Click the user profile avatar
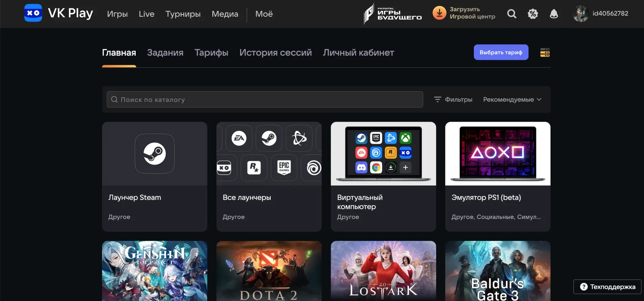 (581, 14)
